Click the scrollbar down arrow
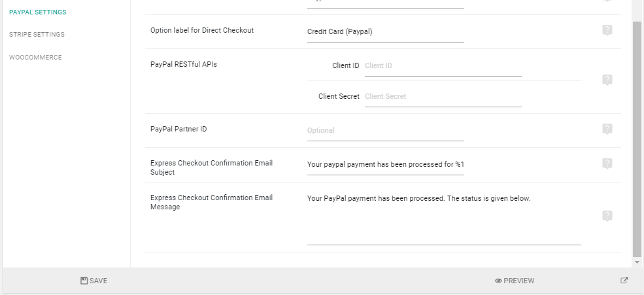This screenshot has height=295, width=644. pos(637,262)
